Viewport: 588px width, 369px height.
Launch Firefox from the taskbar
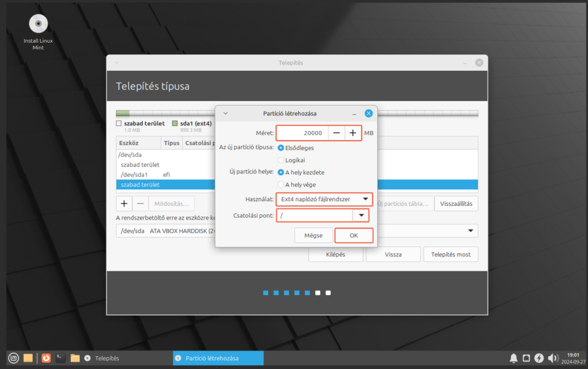46,358
